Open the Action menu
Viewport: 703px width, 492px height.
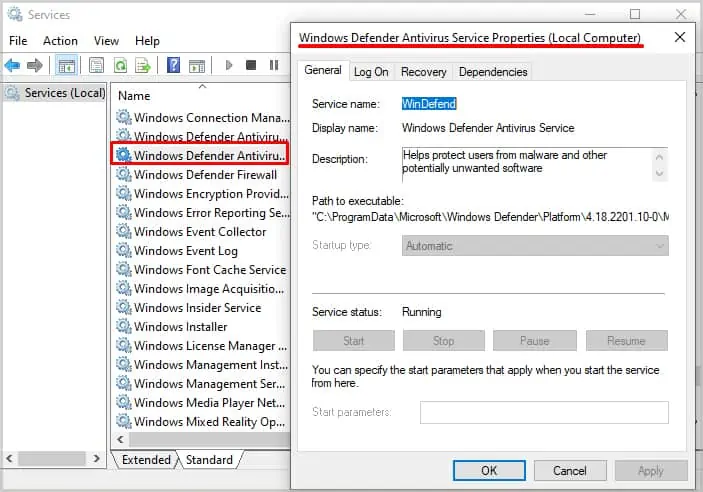(x=60, y=41)
